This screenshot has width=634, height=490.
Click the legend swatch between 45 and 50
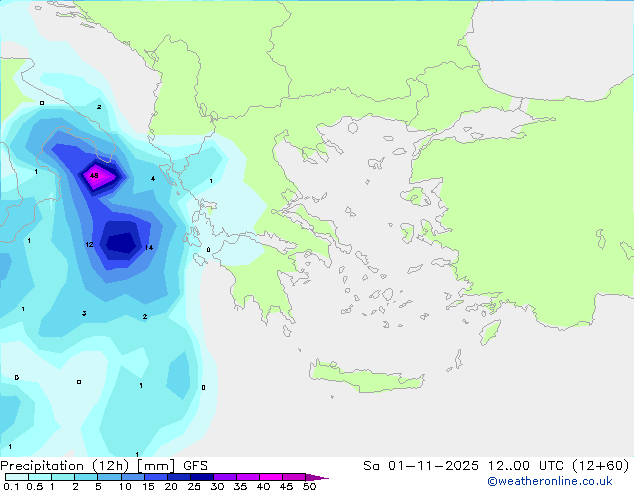(294, 477)
